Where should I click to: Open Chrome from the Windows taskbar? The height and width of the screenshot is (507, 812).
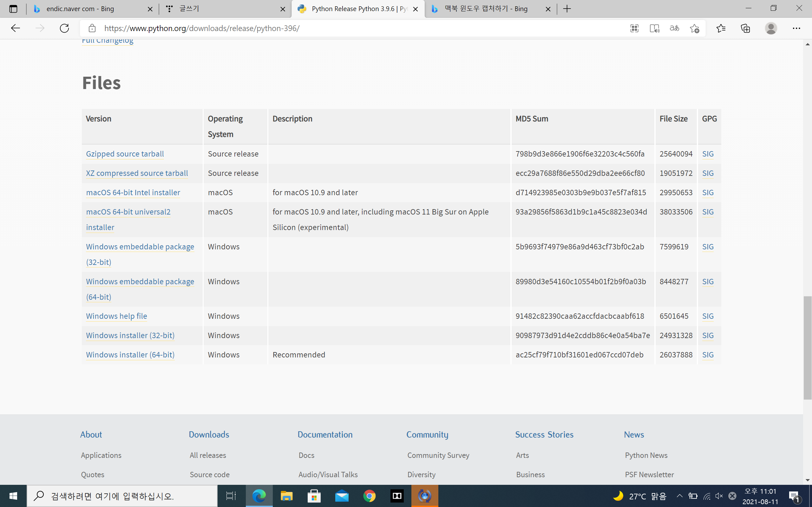(370, 496)
